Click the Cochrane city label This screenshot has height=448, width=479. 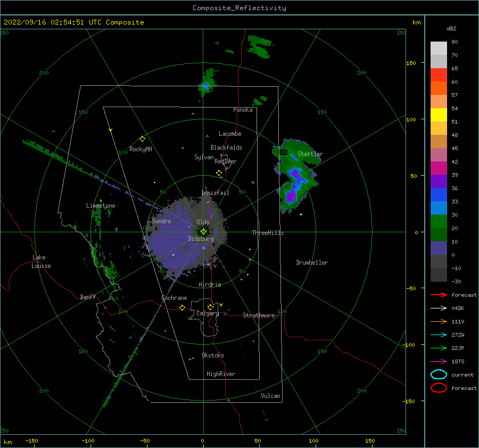tap(174, 298)
